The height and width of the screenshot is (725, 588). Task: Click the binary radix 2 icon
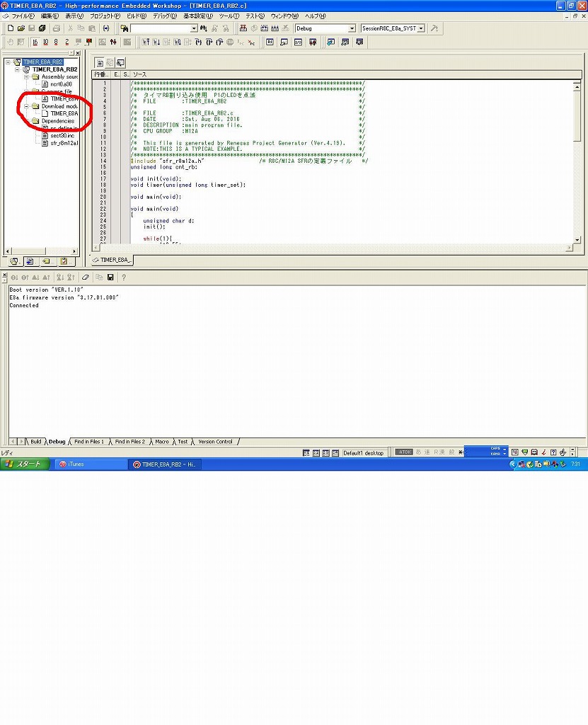click(x=67, y=42)
